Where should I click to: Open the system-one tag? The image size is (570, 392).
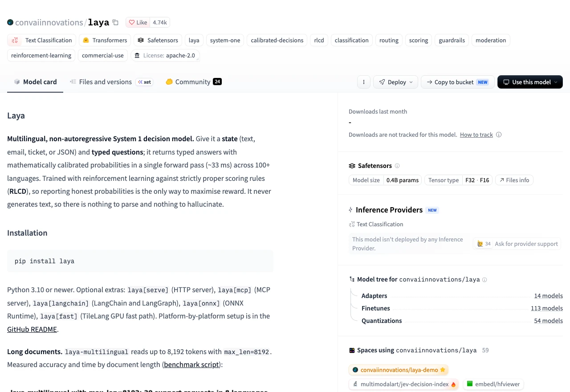[225, 40]
